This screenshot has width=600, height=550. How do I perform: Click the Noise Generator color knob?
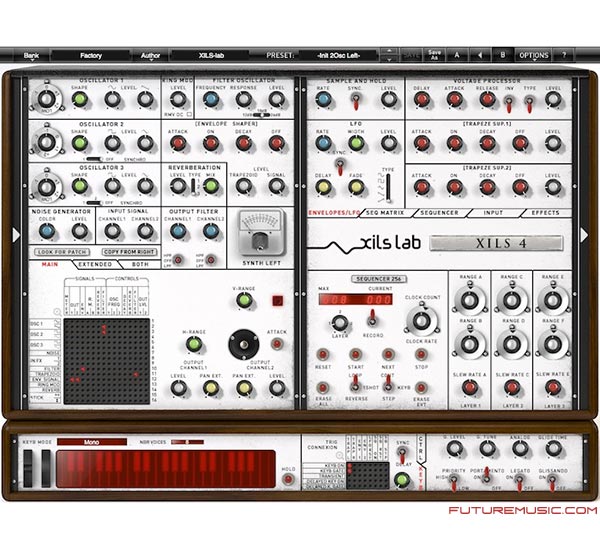[47, 231]
